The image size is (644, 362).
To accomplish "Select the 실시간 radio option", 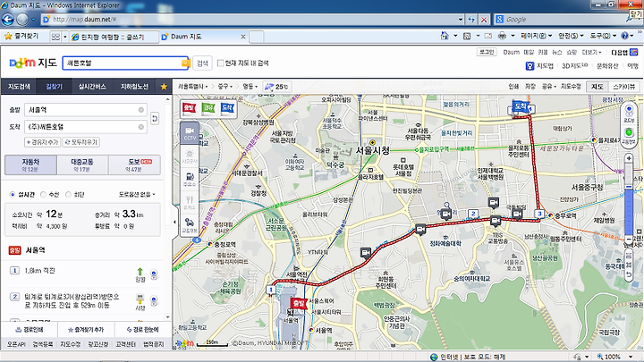I will (13, 195).
